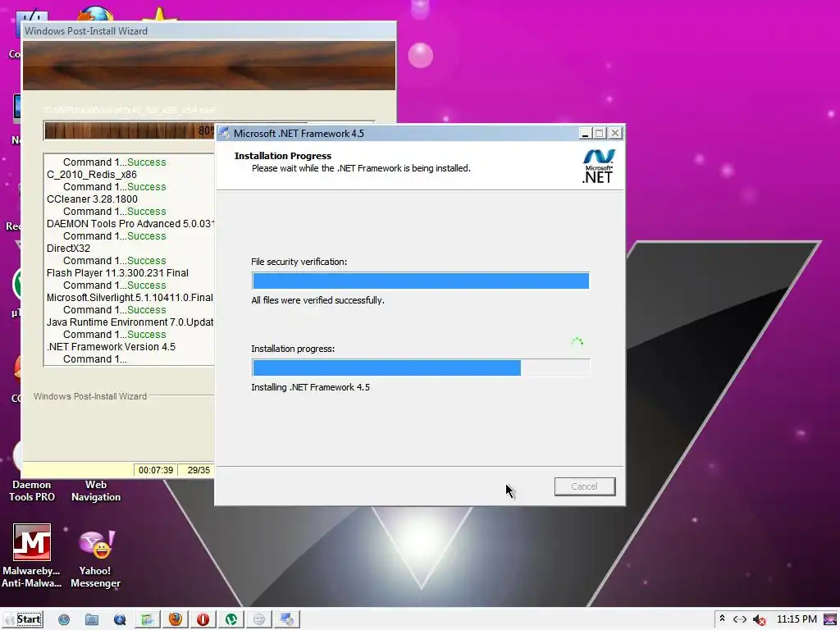
Task: Click the globe quick launch icon
Action: [x=64, y=619]
